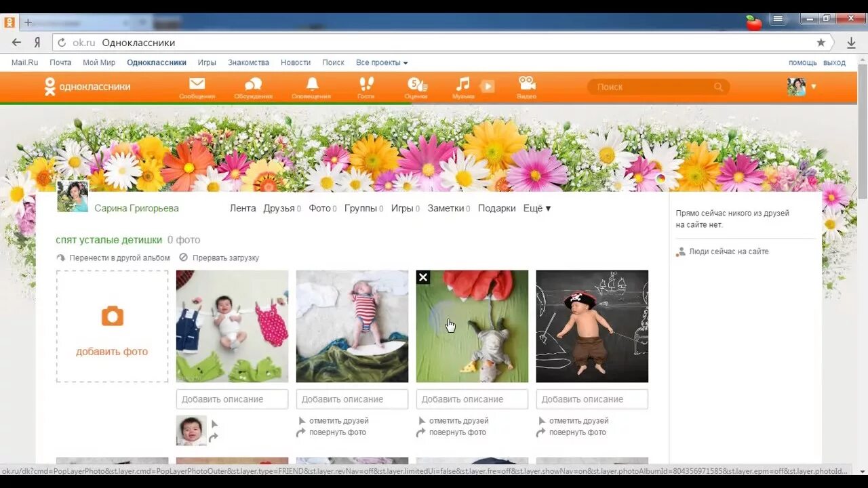Image resolution: width=868 pixels, height=488 pixels.
Task: Click the 'помощь' link in the top bar
Action: pos(803,62)
